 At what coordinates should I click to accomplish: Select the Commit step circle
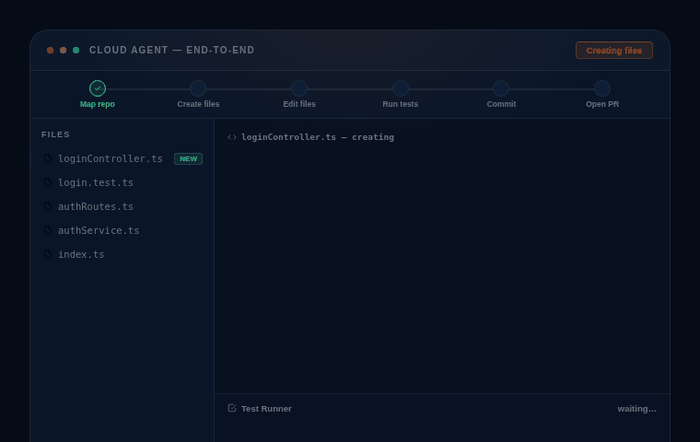click(501, 88)
